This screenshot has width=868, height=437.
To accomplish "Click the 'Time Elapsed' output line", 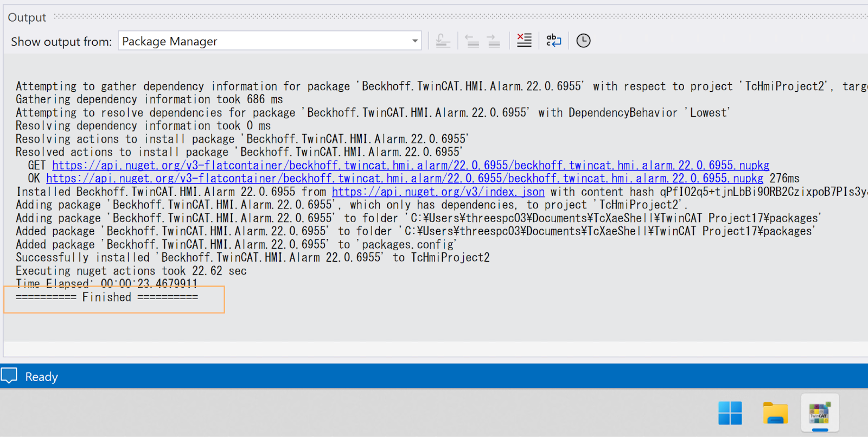I will [106, 283].
